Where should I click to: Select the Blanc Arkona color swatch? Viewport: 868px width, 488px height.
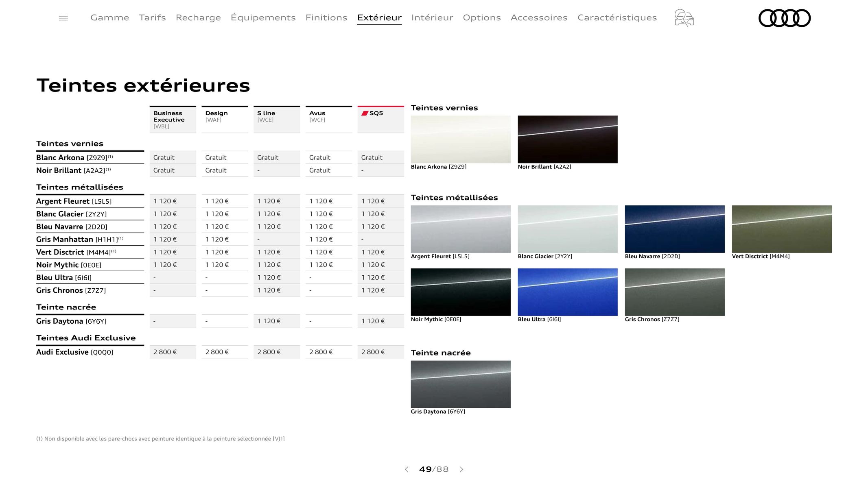click(x=461, y=139)
